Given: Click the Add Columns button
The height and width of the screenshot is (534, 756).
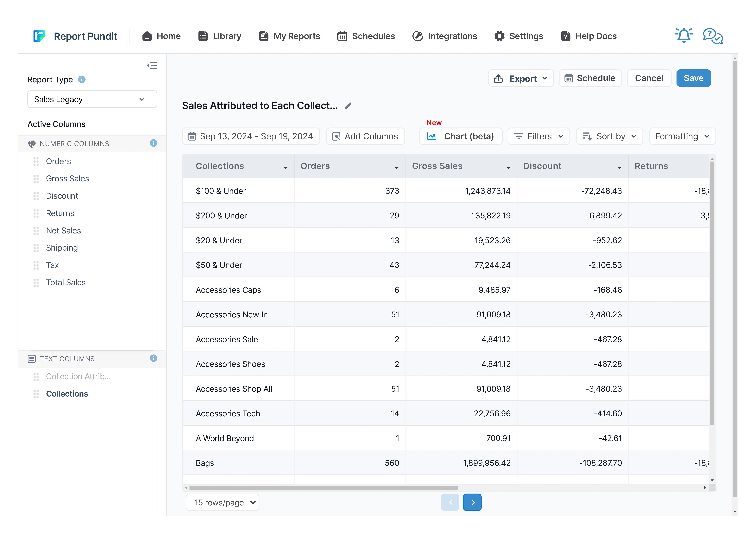Looking at the screenshot, I should pos(365,136).
